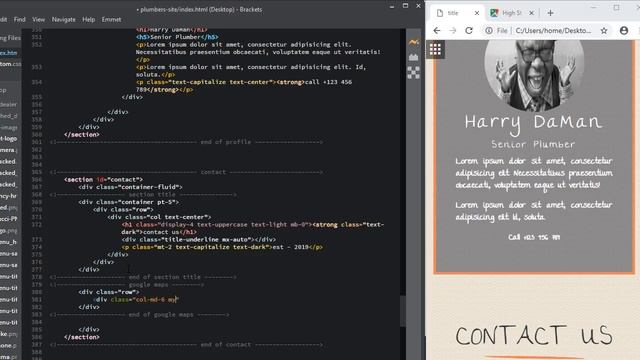Click the 'Senior Plumber' subtitle on webpage
The width and height of the screenshot is (640, 360).
coord(533,144)
